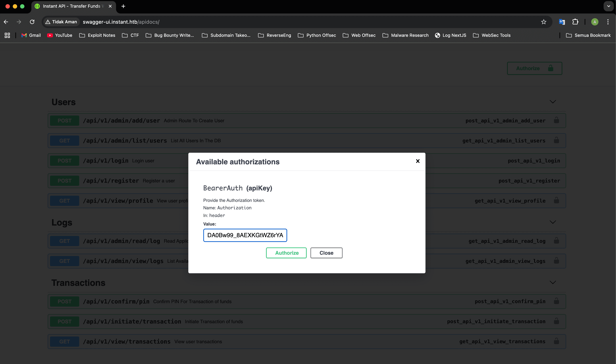Viewport: 616px width, 364px height.
Task: Collapse the Logs section chevron
Action: (553, 222)
